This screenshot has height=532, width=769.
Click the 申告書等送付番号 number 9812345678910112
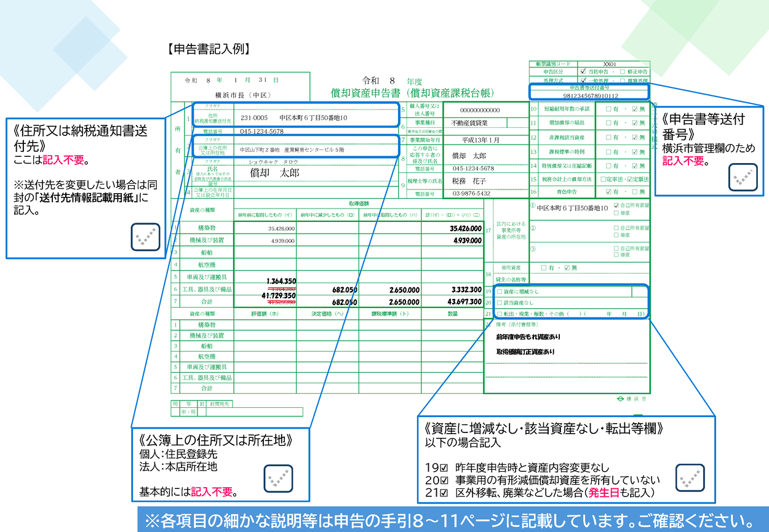tap(591, 95)
